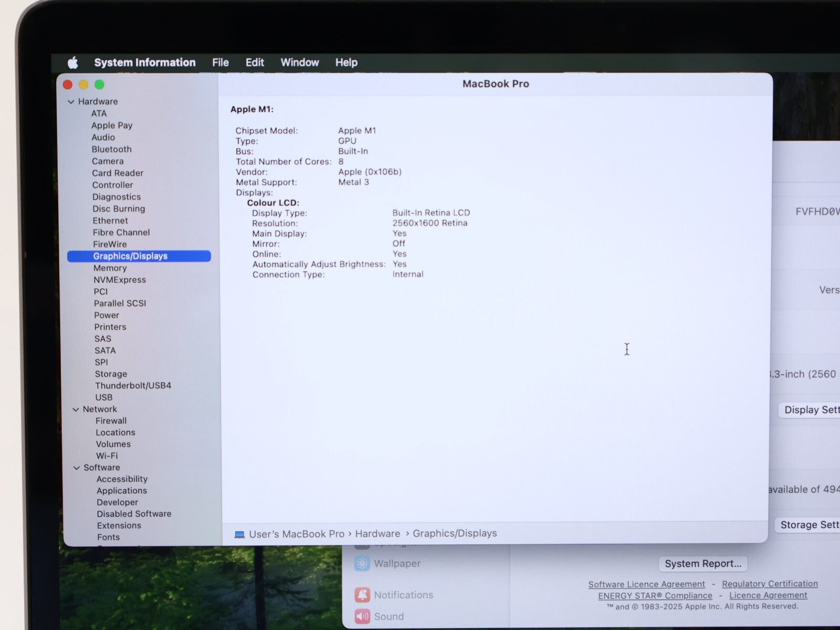Select Storage in the sidebar
840x630 pixels.
tap(111, 374)
